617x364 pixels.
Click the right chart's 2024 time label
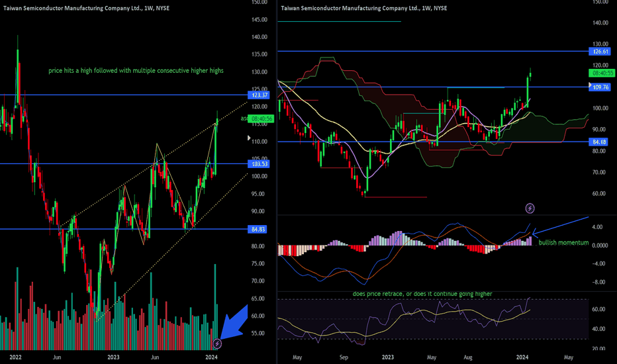click(x=522, y=357)
